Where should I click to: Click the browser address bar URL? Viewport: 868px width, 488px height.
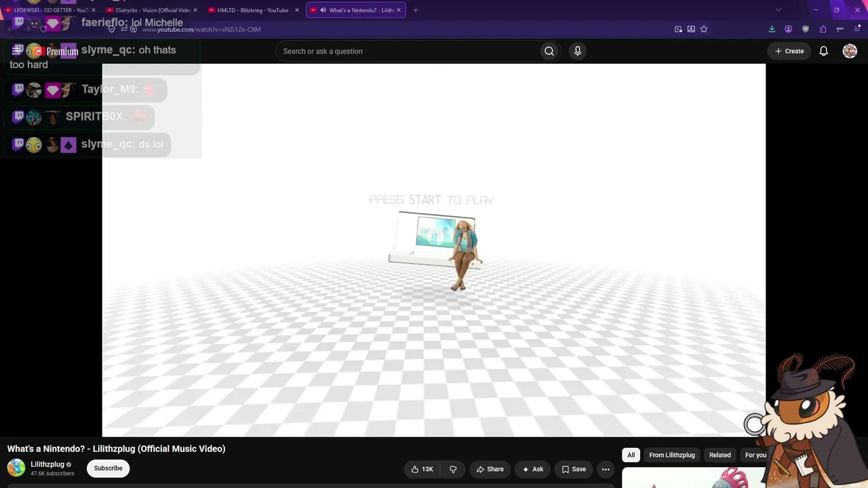[201, 29]
